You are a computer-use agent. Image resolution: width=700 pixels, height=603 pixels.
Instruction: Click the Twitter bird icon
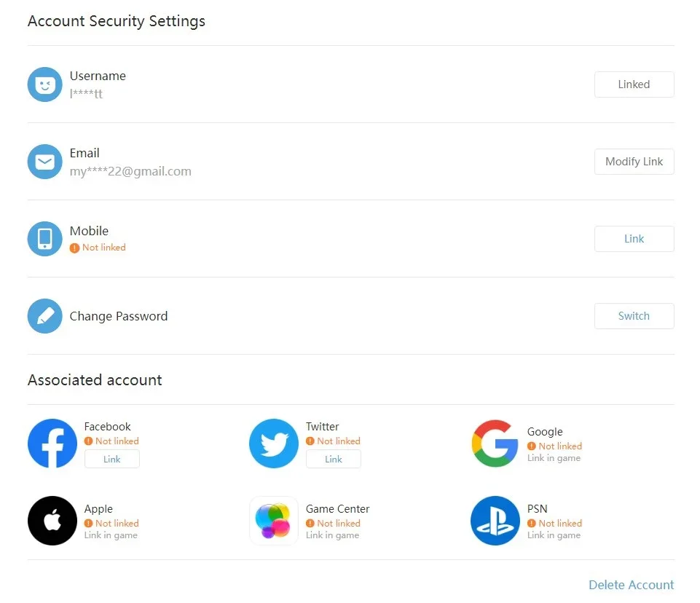pos(274,444)
